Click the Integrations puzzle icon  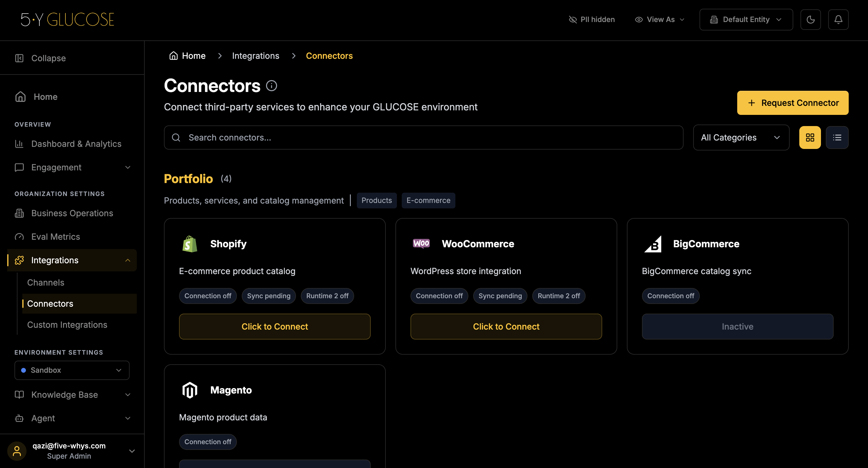[19, 260]
